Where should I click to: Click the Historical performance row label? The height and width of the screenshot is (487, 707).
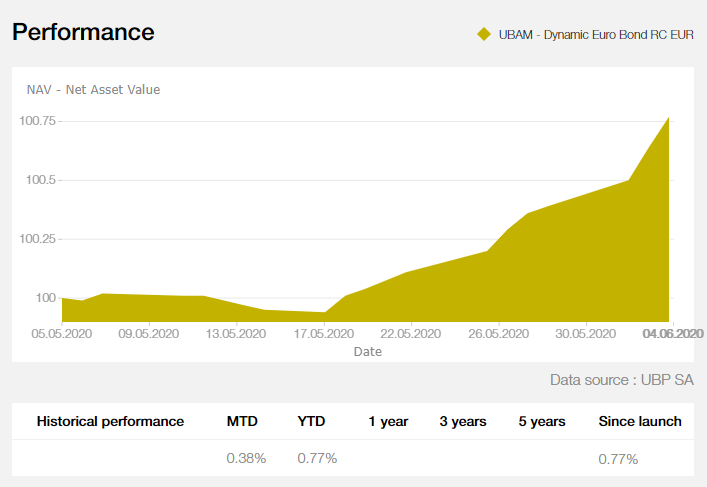tap(110, 421)
